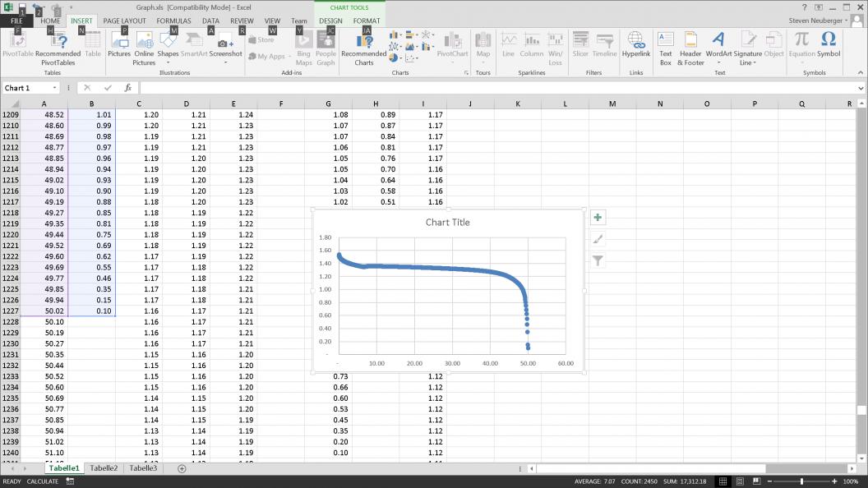This screenshot has width=868, height=488.
Task: Switch to the HOME tab
Action: click(x=50, y=21)
